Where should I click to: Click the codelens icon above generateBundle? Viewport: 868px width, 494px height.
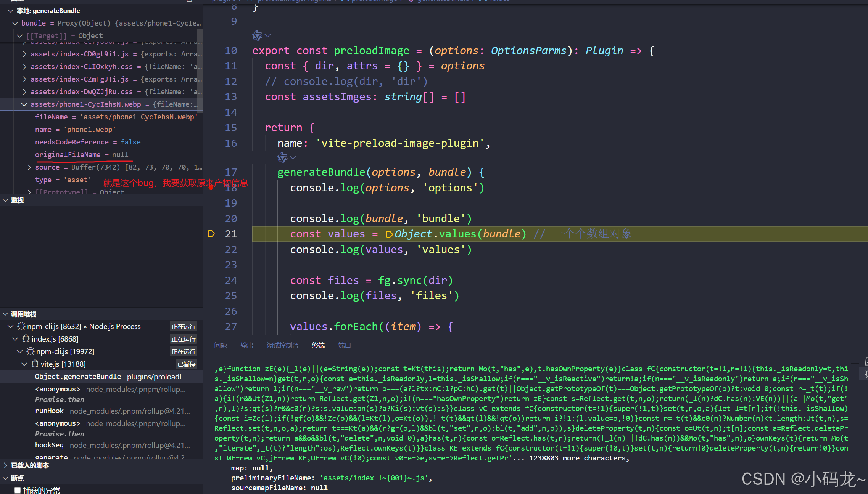pos(282,157)
